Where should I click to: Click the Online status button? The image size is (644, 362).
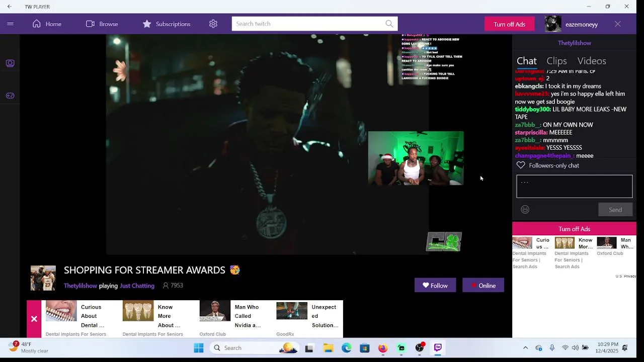tap(483, 285)
